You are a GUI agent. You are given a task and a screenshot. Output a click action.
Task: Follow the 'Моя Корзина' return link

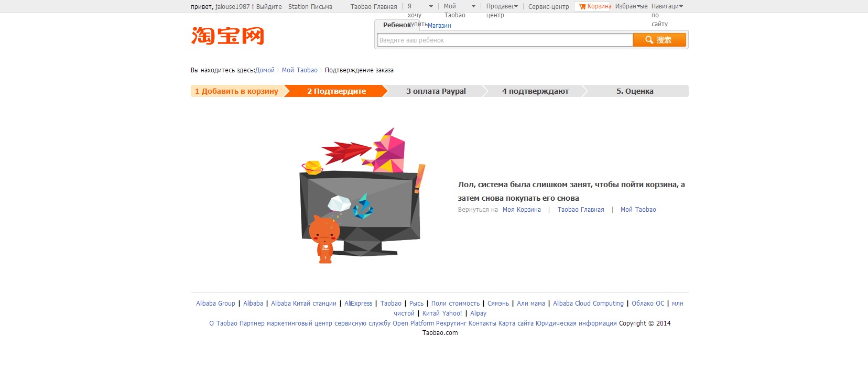(x=522, y=210)
